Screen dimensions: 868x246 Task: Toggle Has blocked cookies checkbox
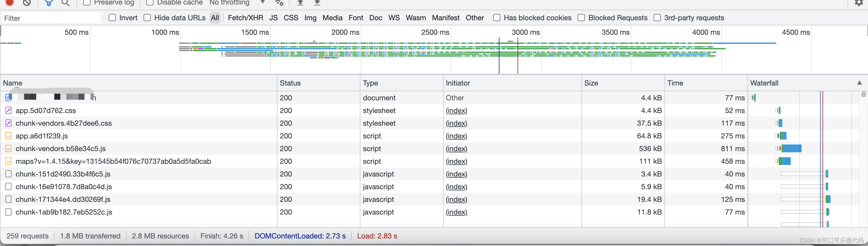point(497,18)
